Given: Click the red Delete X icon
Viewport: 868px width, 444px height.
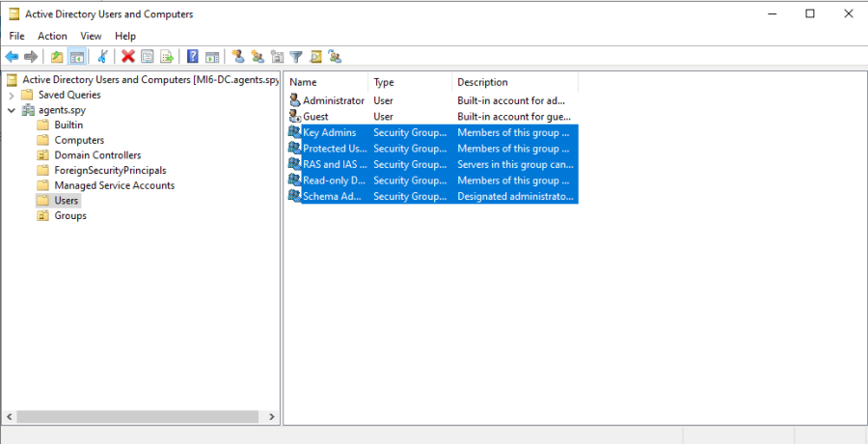Looking at the screenshot, I should pos(127,57).
